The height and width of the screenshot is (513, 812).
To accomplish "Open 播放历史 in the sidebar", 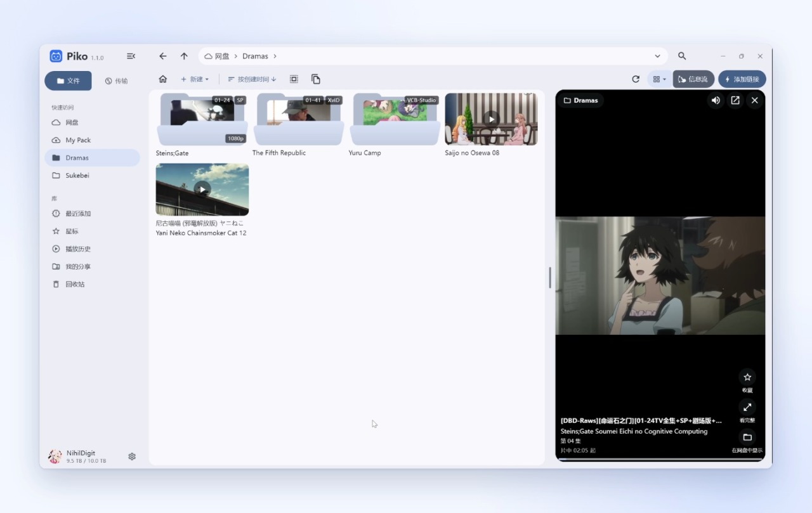I will click(x=92, y=249).
